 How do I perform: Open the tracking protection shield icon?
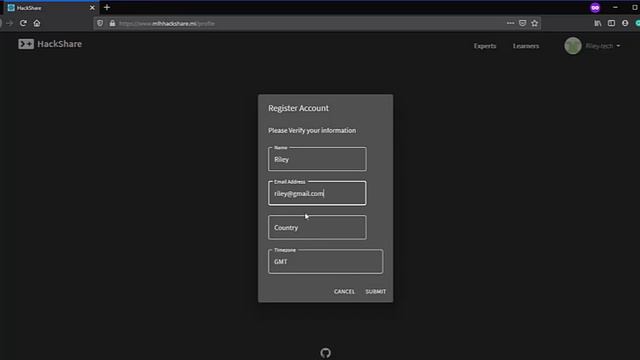point(100,23)
